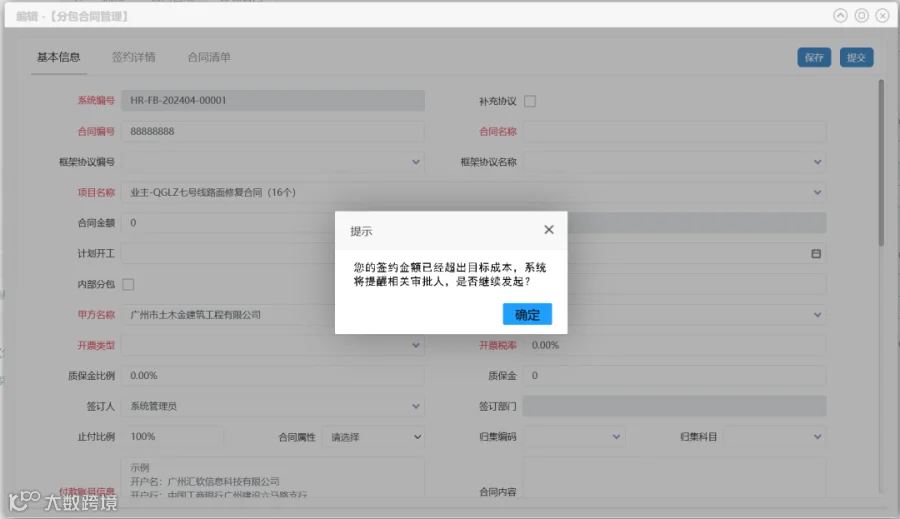Toggle the 补充协议 checkbox
Screen dimensions: 900x519
(530, 101)
